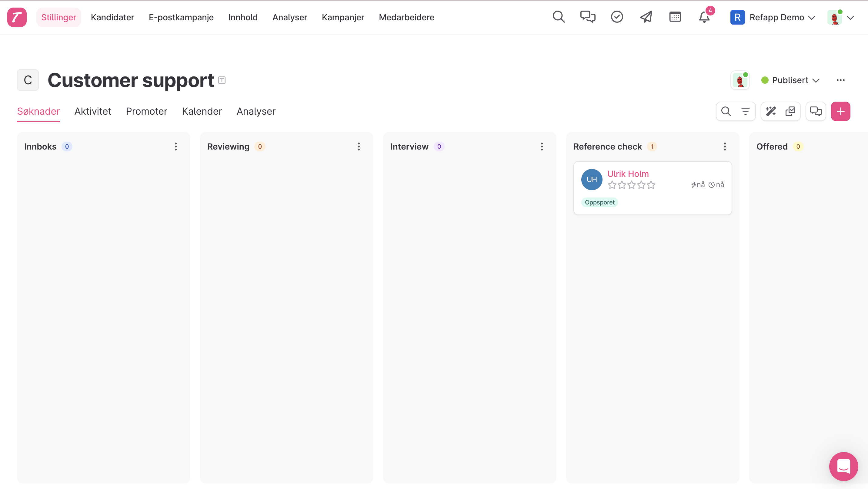Open the Interview column three-dot menu

pos(542,146)
